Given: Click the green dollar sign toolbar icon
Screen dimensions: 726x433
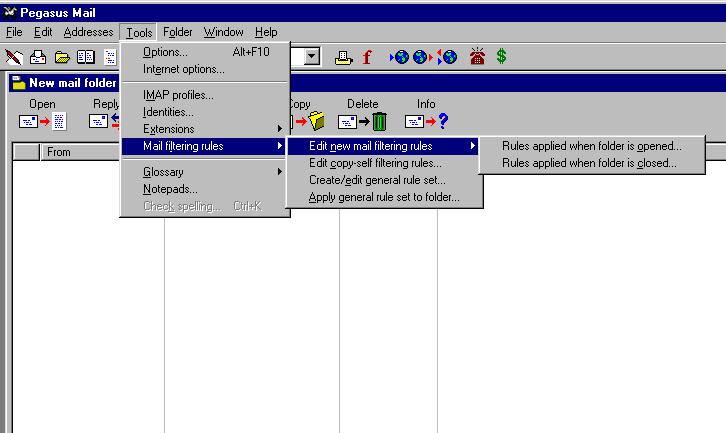Looking at the screenshot, I should pyautogui.click(x=501, y=56).
